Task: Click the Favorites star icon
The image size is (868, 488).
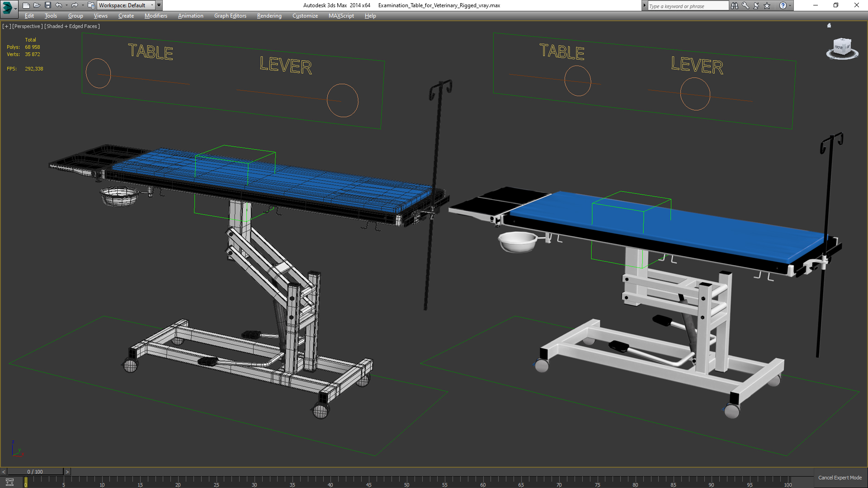Action: coord(767,5)
